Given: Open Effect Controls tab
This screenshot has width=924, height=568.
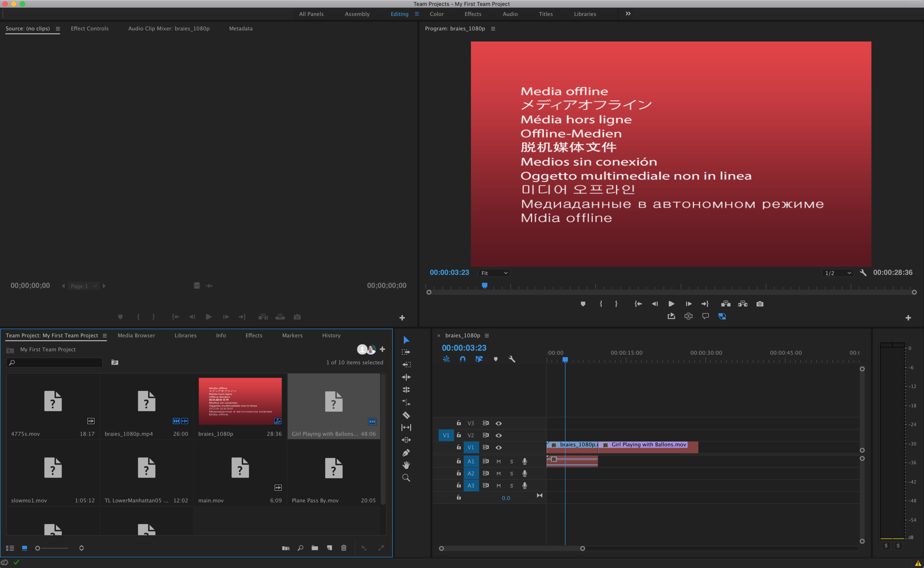Looking at the screenshot, I should click(x=89, y=28).
